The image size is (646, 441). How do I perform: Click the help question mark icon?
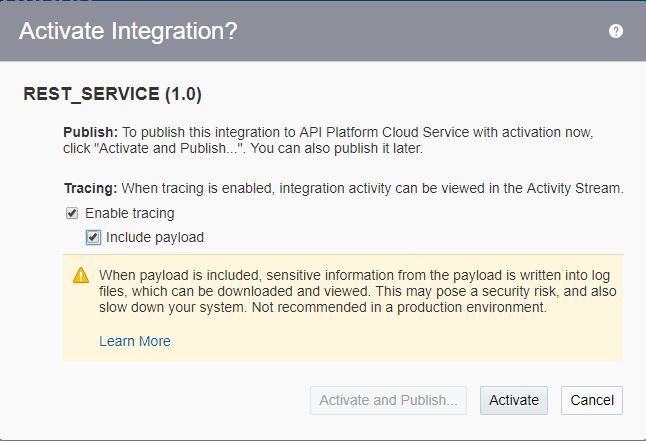pos(616,31)
